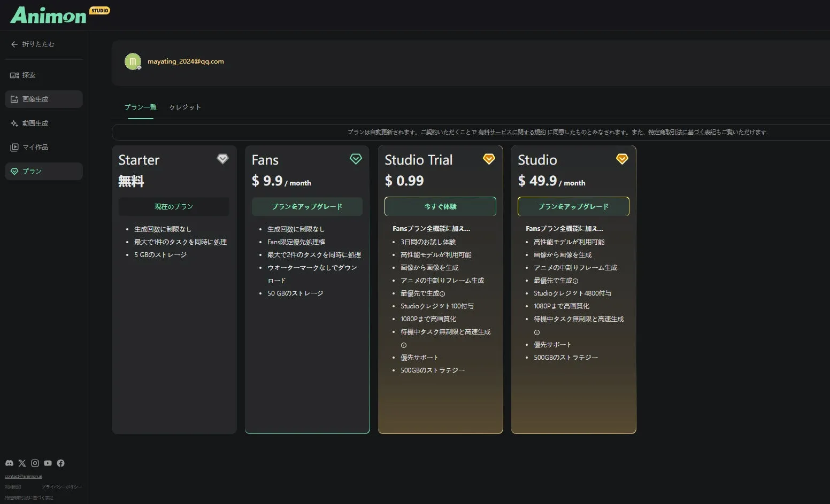Screen dimensions: 830x504
Task: Click the green diamond icon on Fans card
Action: pyautogui.click(x=356, y=159)
